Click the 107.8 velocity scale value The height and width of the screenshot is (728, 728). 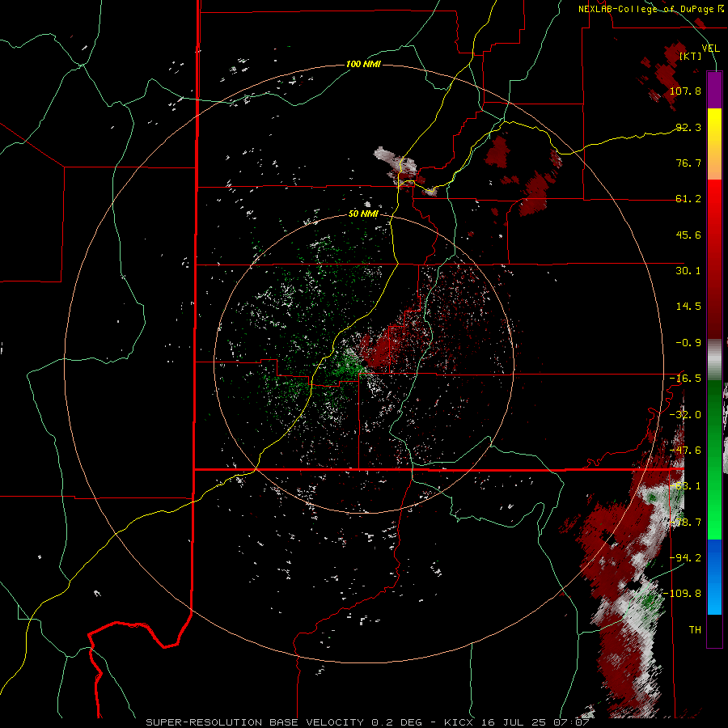pyautogui.click(x=685, y=91)
